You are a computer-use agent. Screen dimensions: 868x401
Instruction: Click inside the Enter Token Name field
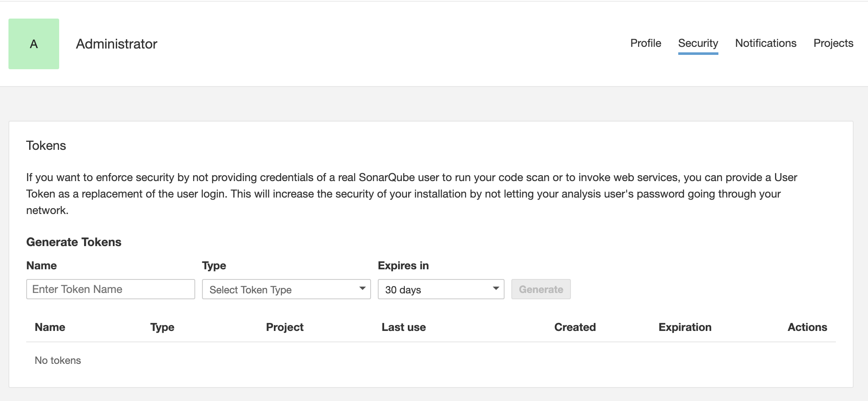pos(110,289)
